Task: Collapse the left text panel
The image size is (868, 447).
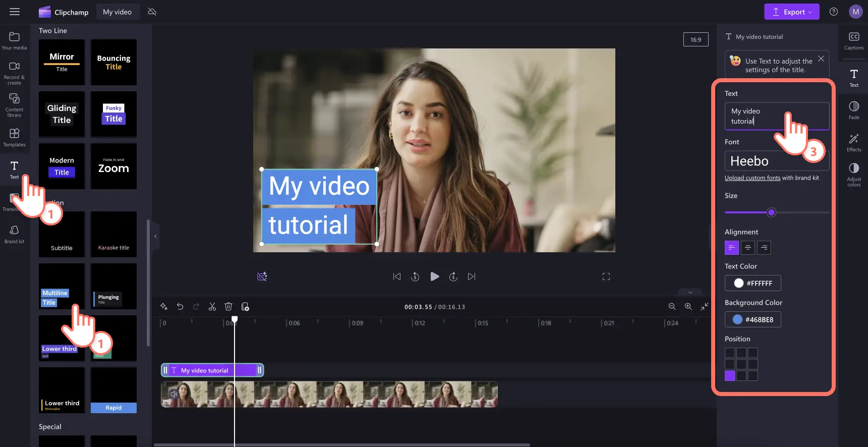Action: point(155,236)
